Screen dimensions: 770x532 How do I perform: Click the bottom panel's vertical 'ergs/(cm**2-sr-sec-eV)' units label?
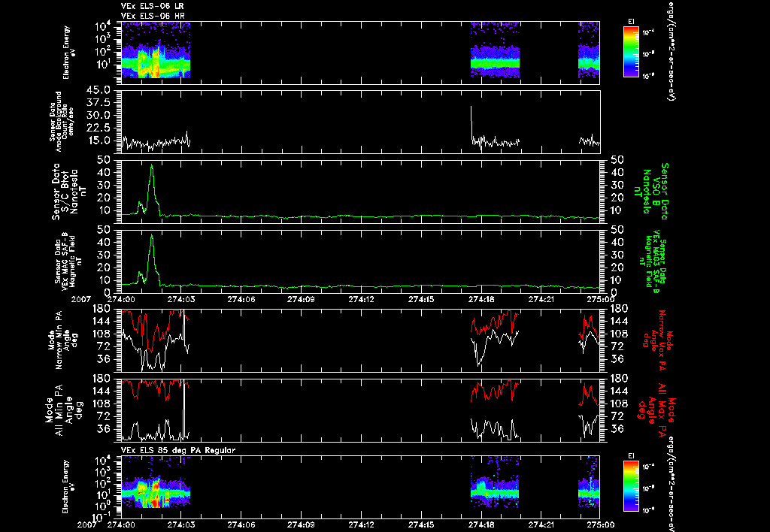point(670,483)
